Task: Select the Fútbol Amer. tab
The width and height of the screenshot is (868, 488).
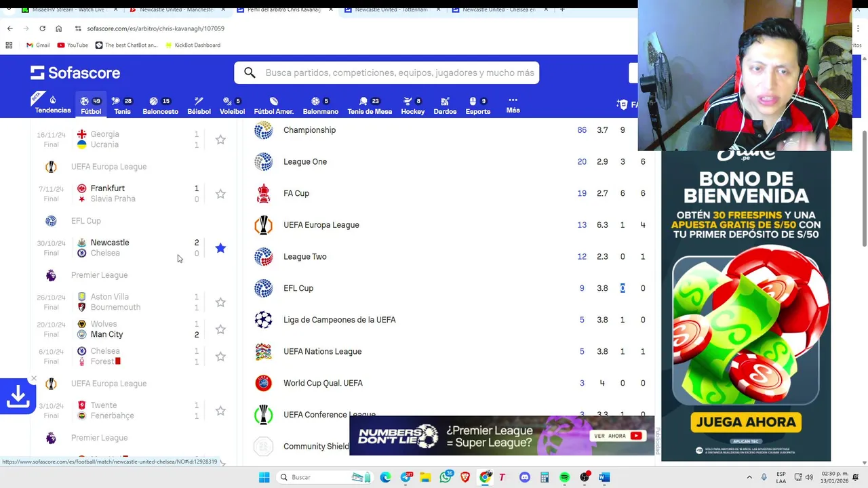Action: [273, 105]
